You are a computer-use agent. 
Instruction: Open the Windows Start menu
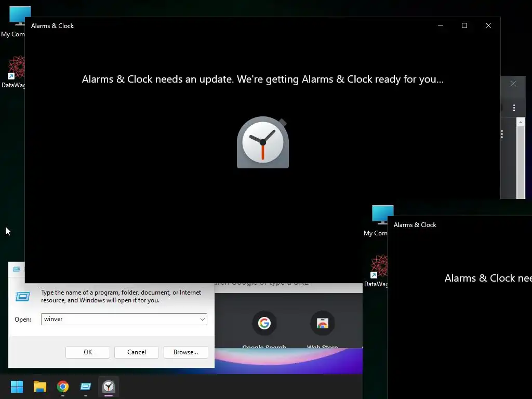[17, 387]
